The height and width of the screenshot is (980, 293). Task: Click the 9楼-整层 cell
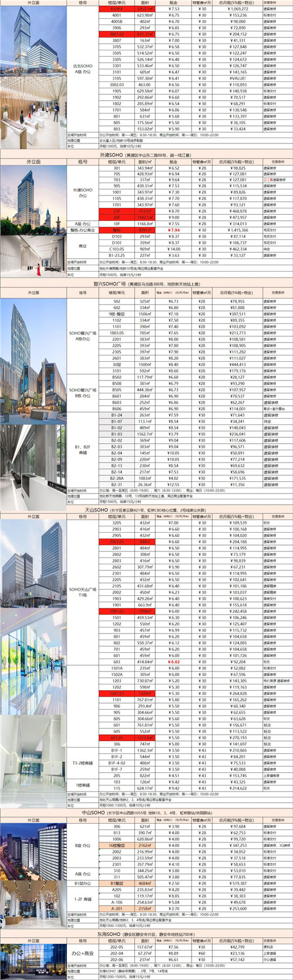click(117, 314)
